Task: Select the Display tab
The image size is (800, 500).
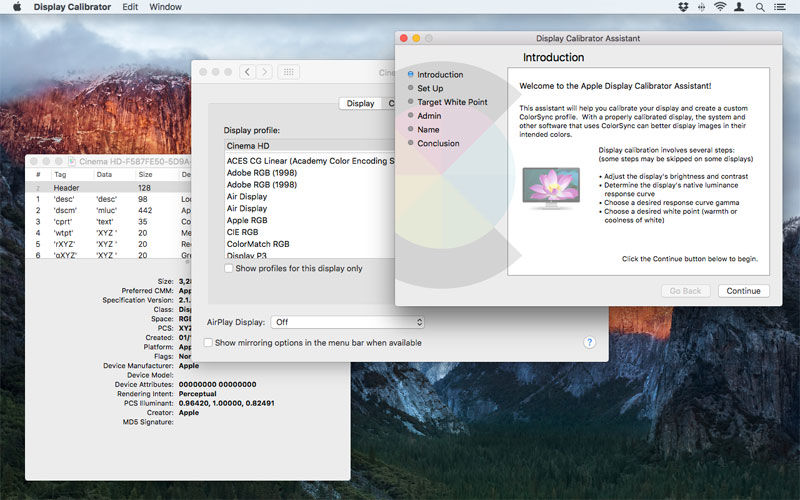Action: 360,103
